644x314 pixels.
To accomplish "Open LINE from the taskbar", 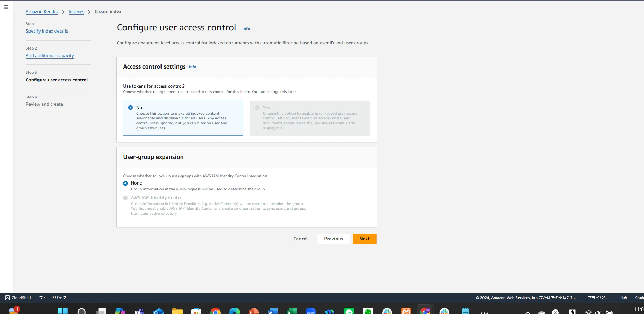I will [x=349, y=311].
